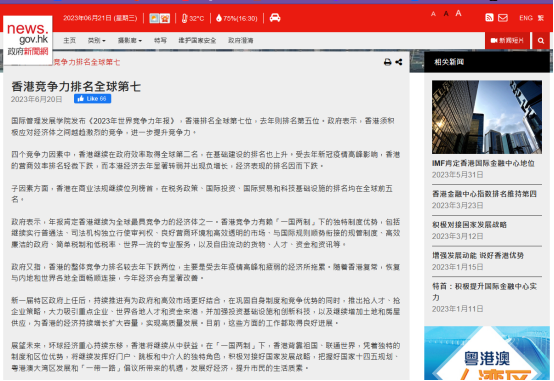This screenshot has width=554, height=381.
Task: Print the article with the printer icon
Action: [x=388, y=62]
